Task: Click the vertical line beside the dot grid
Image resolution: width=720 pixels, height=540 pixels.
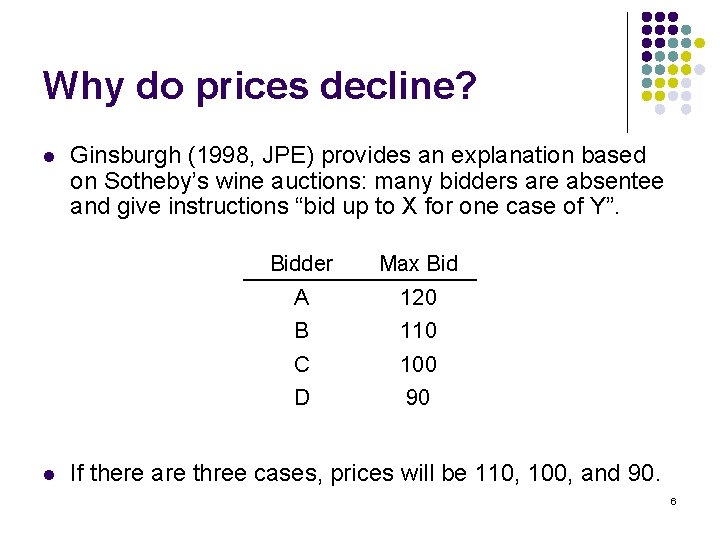Action: coord(627,70)
